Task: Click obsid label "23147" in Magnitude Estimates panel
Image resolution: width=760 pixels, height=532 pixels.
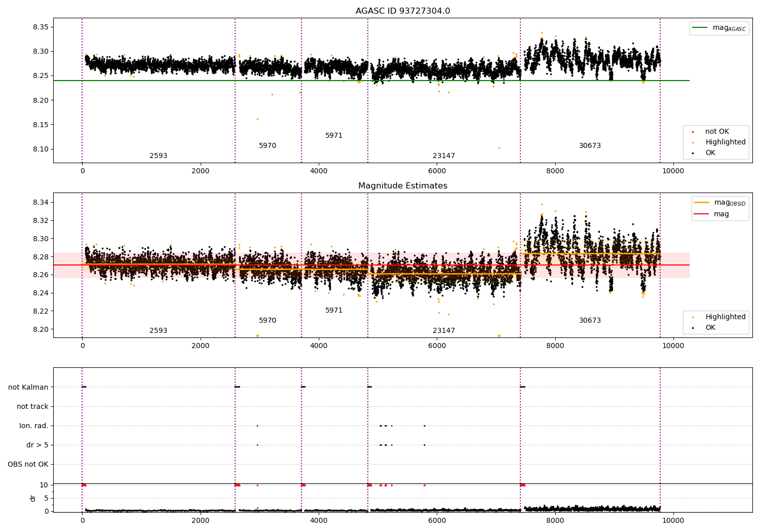Action: pyautogui.click(x=444, y=331)
